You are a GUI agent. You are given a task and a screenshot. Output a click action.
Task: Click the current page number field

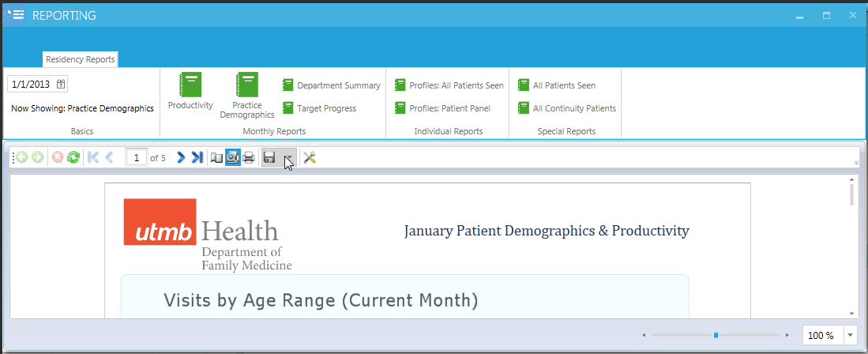point(137,158)
